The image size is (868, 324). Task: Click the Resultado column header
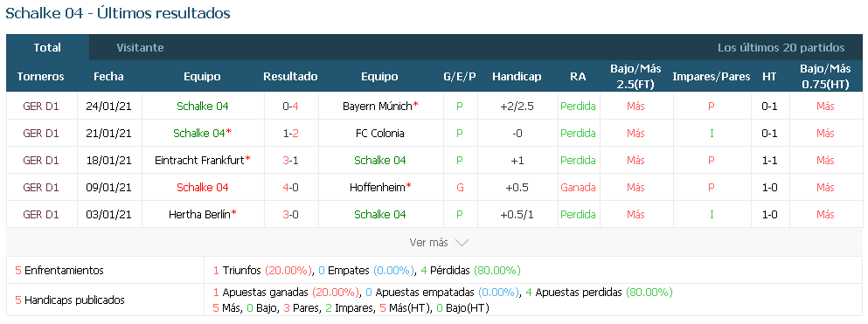(290, 77)
